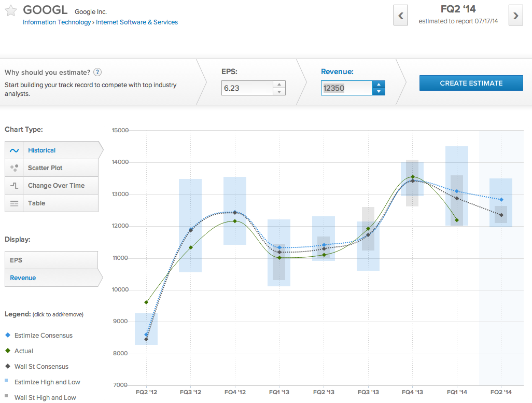This screenshot has height=403, width=532.
Task: Click the Historical wave line icon
Action: 14,150
